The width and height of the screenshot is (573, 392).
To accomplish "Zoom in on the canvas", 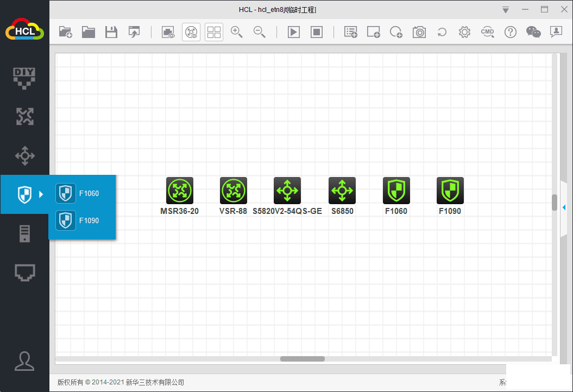I will tap(236, 32).
